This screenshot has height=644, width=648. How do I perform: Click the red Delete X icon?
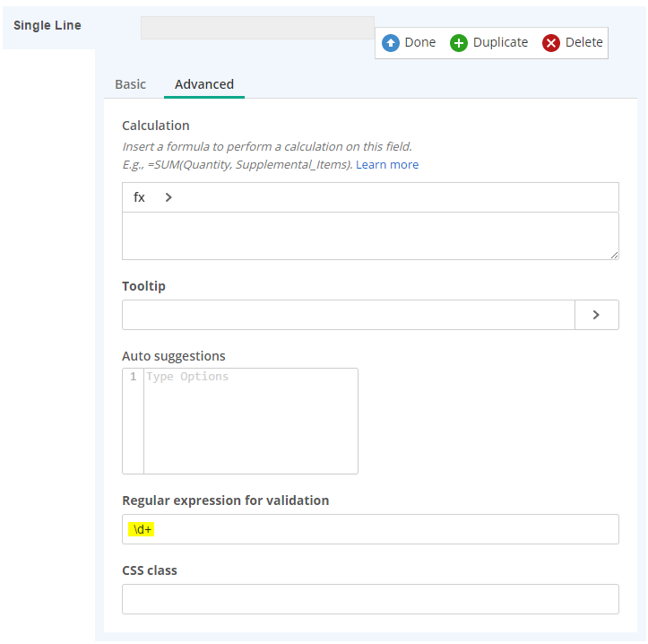551,42
